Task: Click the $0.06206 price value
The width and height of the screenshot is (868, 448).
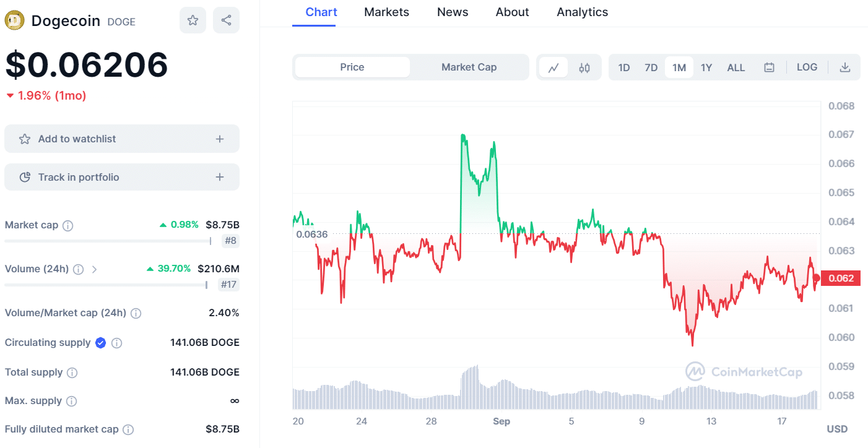Action: 87,64
